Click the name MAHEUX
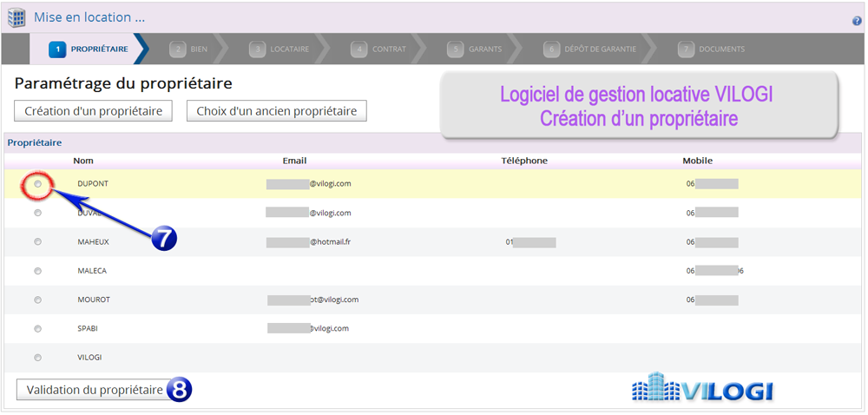Viewport: 868px width, 415px height. click(93, 242)
